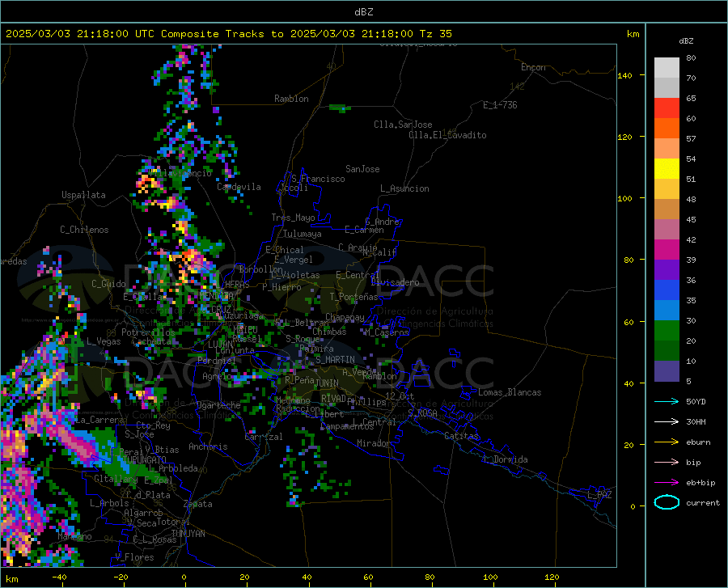Click the Catitas location label
728x588 pixels.
[x=461, y=436]
